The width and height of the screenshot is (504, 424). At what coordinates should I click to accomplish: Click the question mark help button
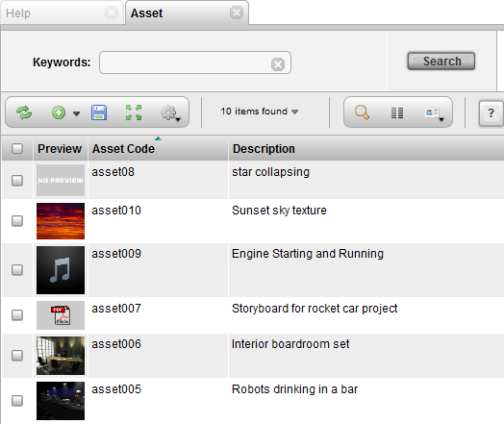[x=491, y=113]
